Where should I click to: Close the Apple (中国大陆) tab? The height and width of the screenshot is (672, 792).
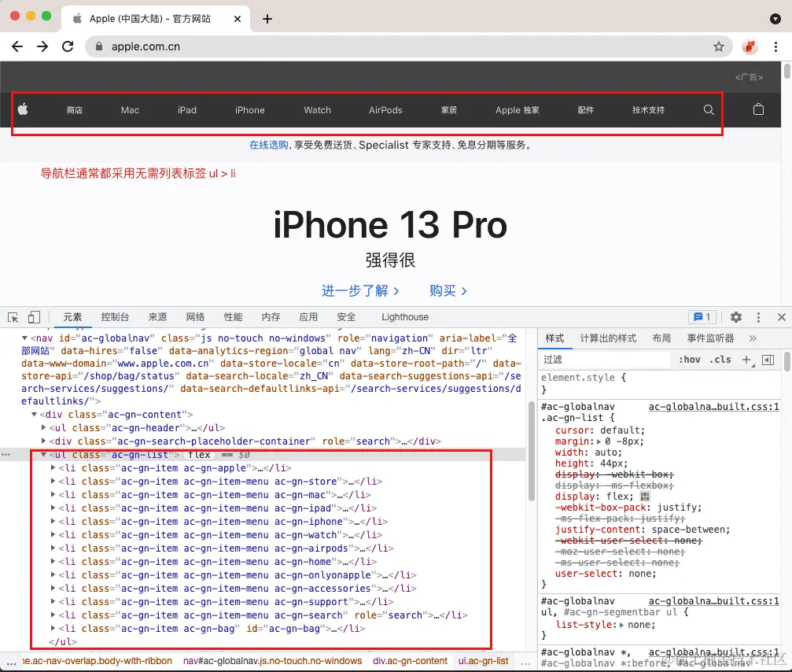pyautogui.click(x=238, y=19)
